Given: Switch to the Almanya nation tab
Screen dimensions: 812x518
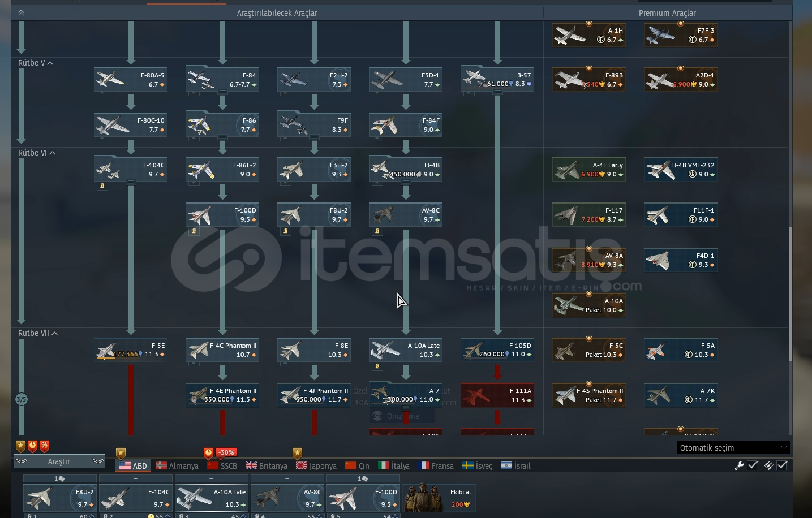Looking at the screenshot, I should (x=177, y=466).
